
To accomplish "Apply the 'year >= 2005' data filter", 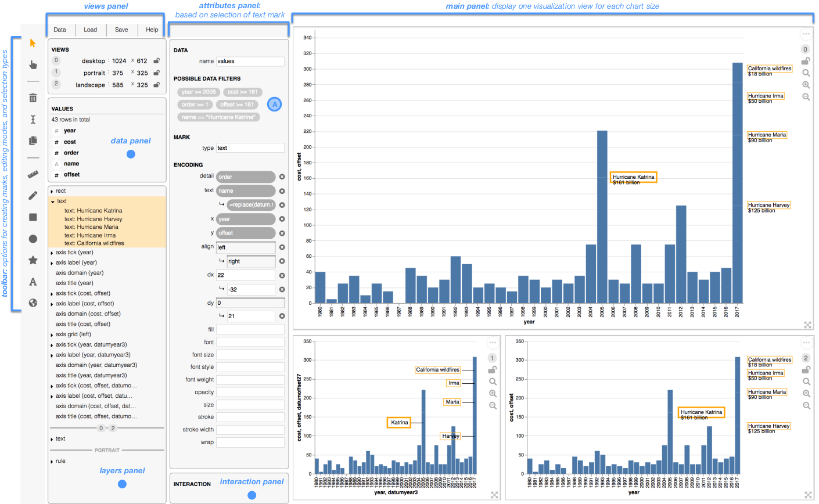I will pos(198,92).
